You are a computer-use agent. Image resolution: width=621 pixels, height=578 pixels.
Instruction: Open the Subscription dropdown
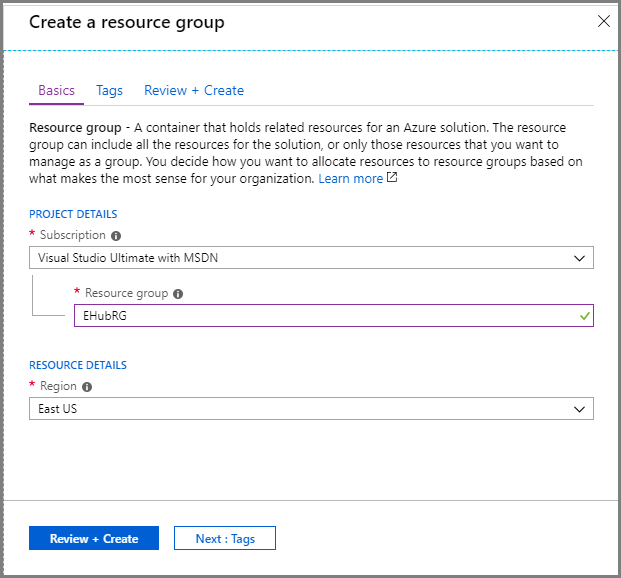pyautogui.click(x=310, y=258)
